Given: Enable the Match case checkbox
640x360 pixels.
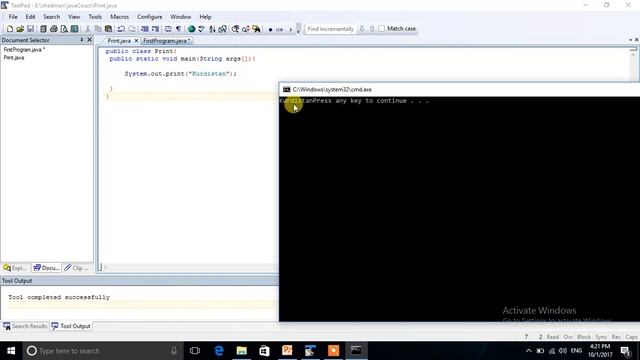Looking at the screenshot, I should 382,29.
